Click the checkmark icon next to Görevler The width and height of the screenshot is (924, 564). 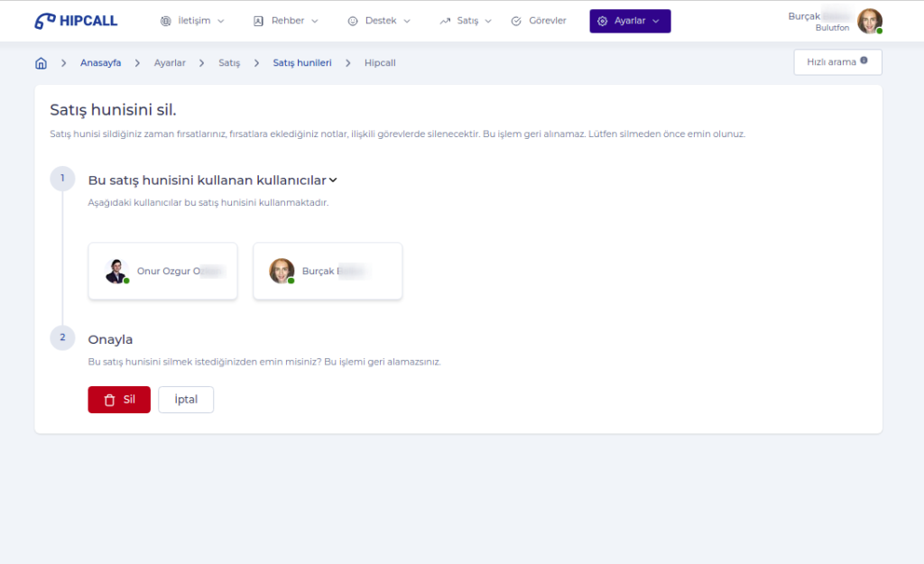click(516, 21)
